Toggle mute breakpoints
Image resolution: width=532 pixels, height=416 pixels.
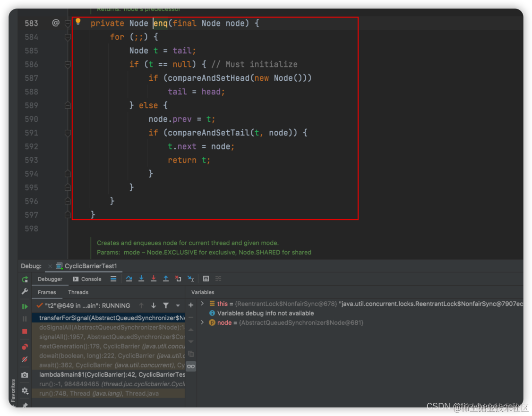(x=25, y=359)
